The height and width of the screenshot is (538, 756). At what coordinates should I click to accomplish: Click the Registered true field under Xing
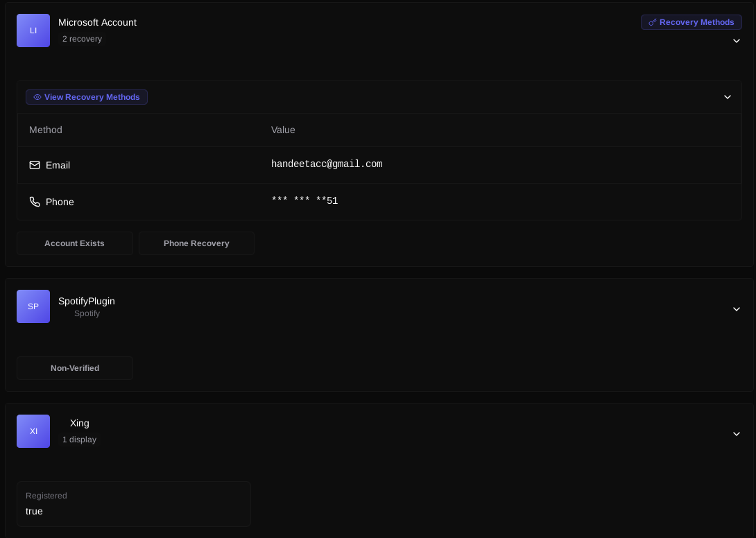(x=134, y=504)
